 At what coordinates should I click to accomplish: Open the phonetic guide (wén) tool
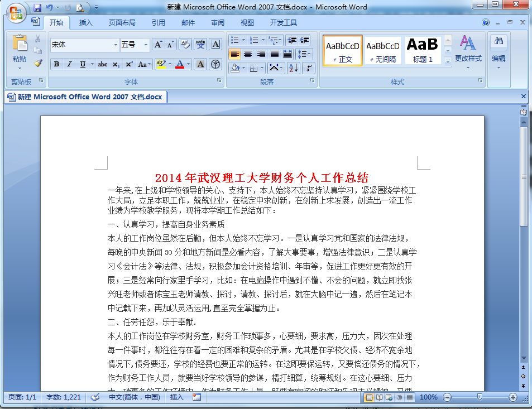point(200,45)
